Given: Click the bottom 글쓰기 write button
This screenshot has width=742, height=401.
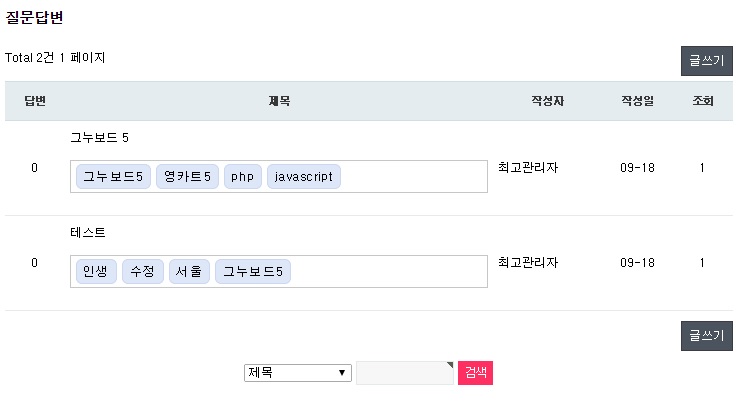Looking at the screenshot, I should click(706, 335).
